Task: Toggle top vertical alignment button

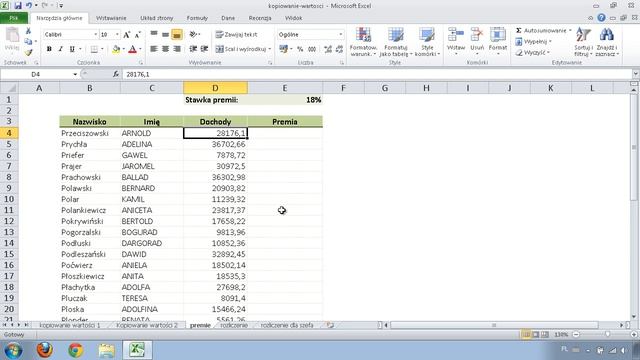Action: (154, 35)
